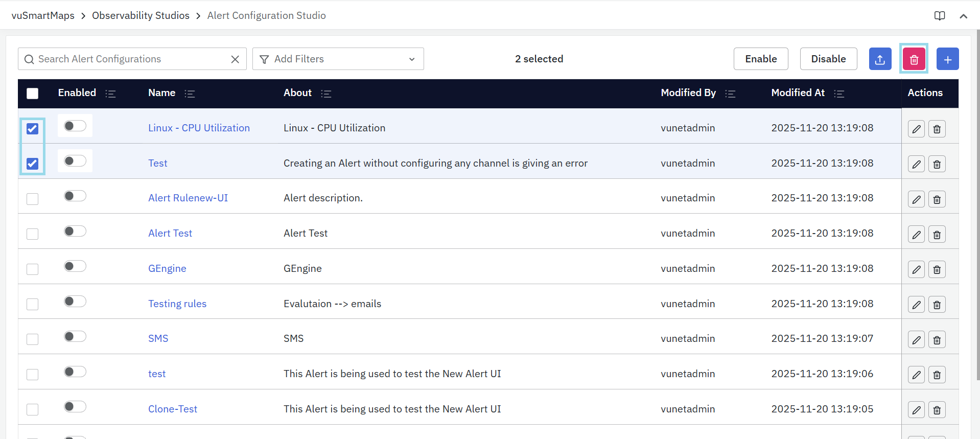
Task: Open the Name column filter menu
Action: pyautogui.click(x=190, y=94)
